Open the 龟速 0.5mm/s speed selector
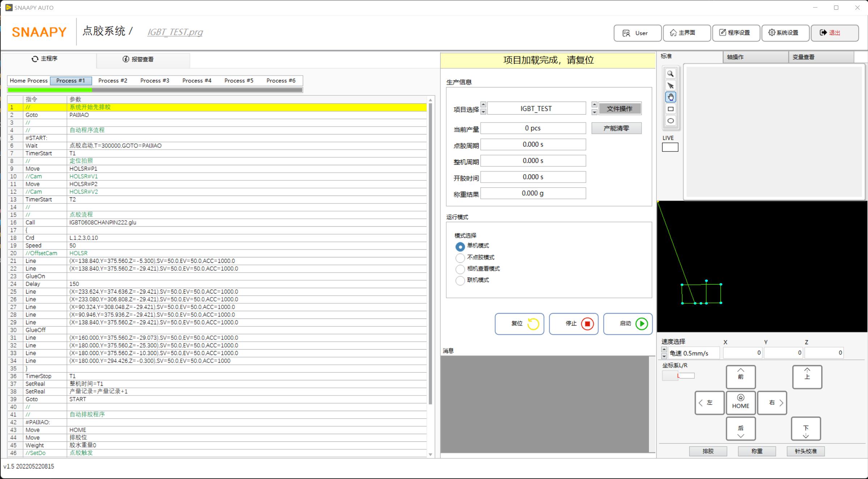The width and height of the screenshot is (868, 479). [694, 353]
